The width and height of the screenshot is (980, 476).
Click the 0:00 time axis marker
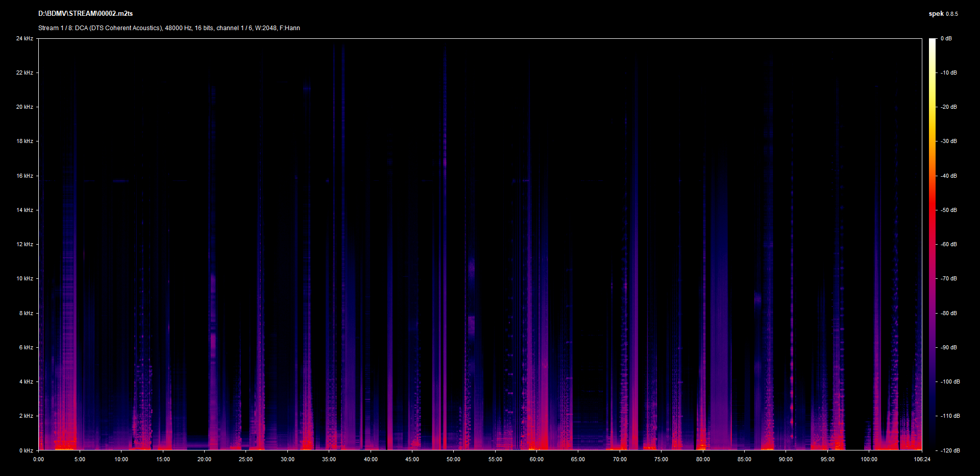tap(39, 460)
